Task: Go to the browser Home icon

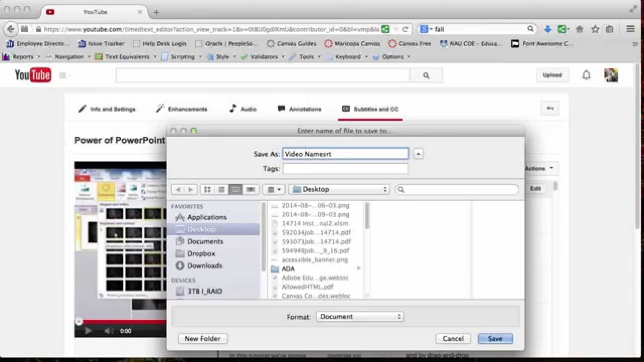Action: click(580, 29)
